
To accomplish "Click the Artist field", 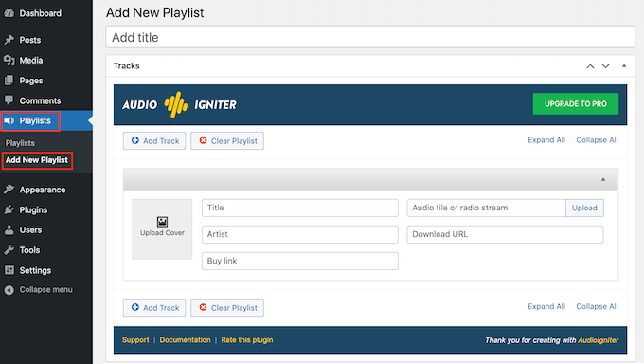I will [300, 234].
